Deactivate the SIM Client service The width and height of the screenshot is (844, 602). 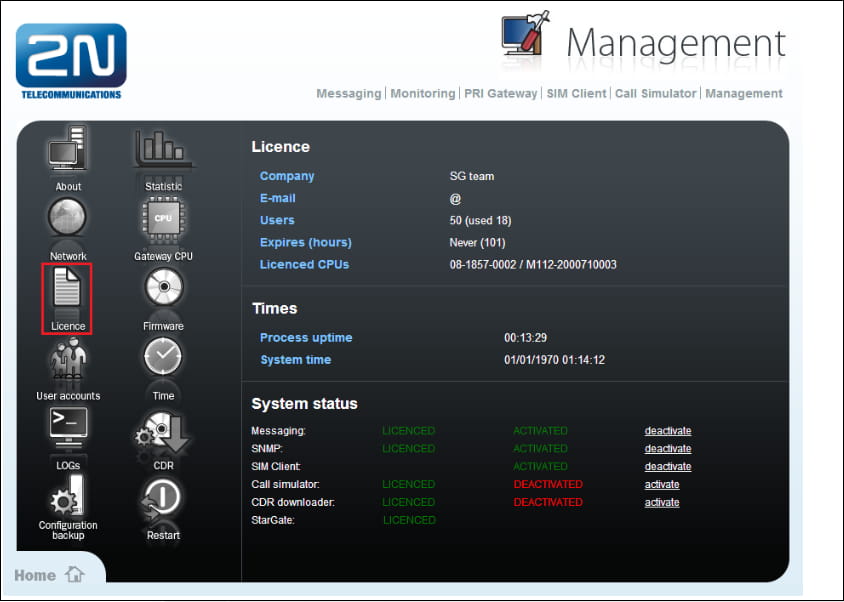[668, 466]
